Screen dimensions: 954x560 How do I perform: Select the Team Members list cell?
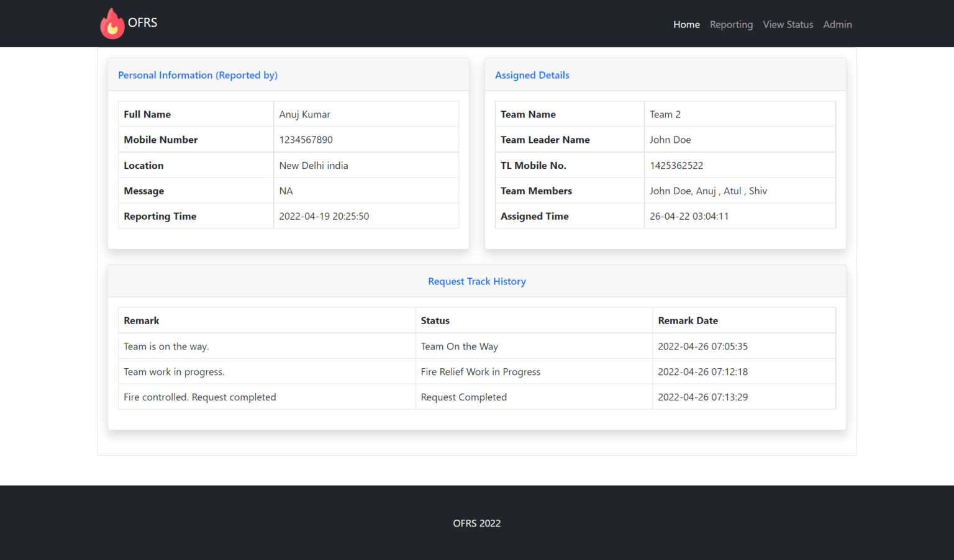pos(709,191)
